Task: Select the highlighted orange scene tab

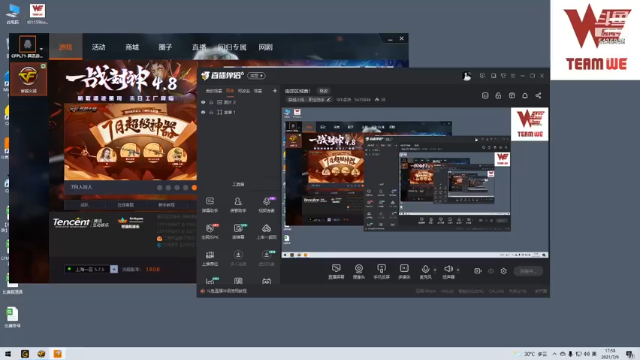Action: [230, 91]
